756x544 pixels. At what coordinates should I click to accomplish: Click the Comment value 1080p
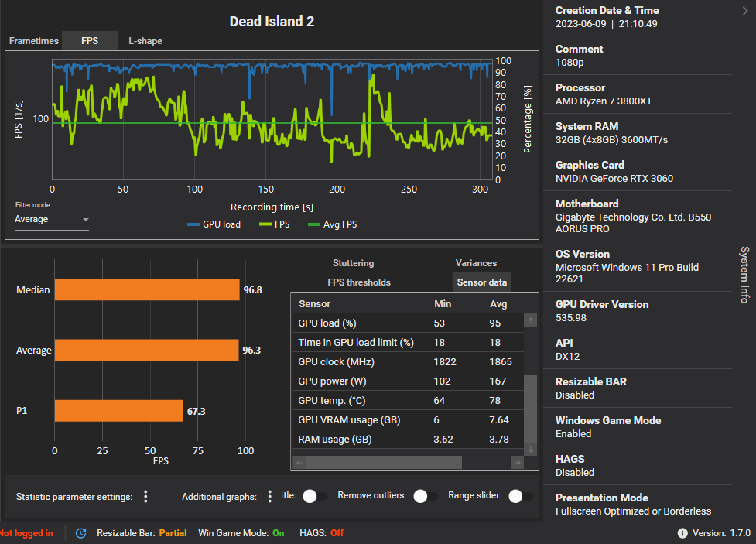point(570,62)
